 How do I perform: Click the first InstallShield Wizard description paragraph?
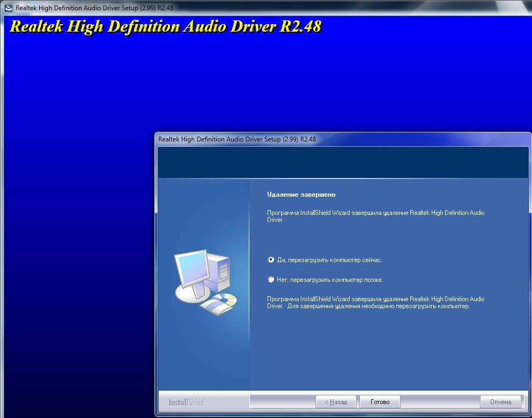(375, 216)
